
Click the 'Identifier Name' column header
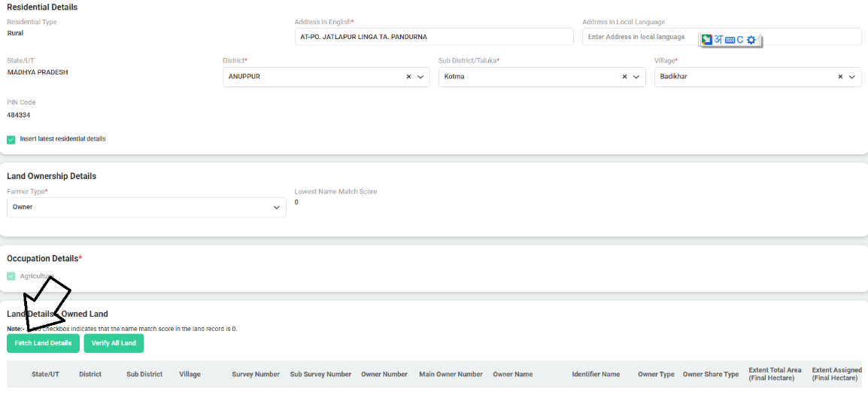[x=596, y=374]
